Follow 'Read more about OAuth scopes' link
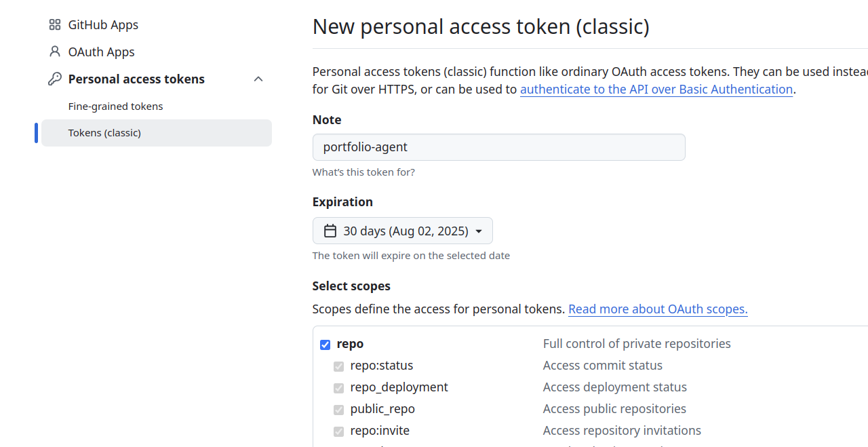The height and width of the screenshot is (447, 868). click(658, 309)
